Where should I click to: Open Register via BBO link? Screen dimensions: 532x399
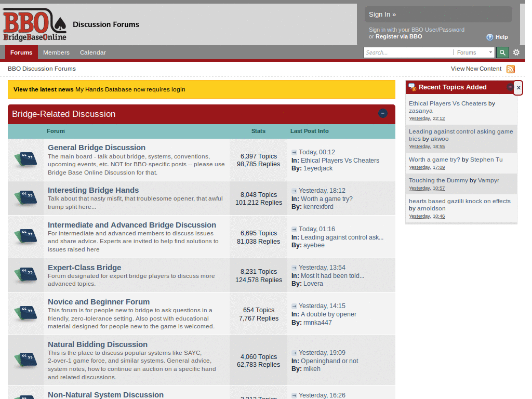[x=398, y=37]
